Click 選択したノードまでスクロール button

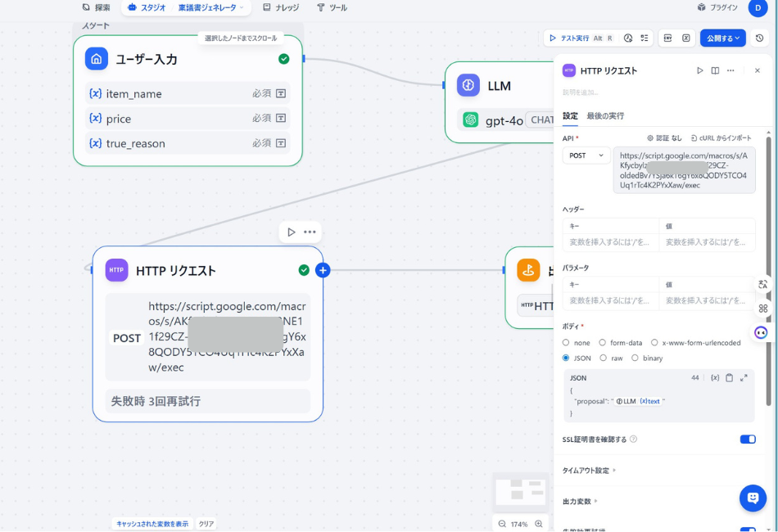pos(241,38)
